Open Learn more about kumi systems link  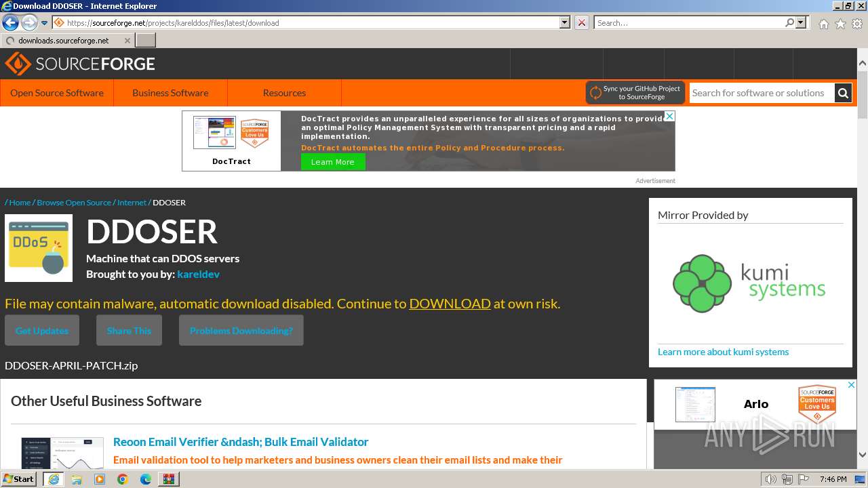pyautogui.click(x=723, y=352)
